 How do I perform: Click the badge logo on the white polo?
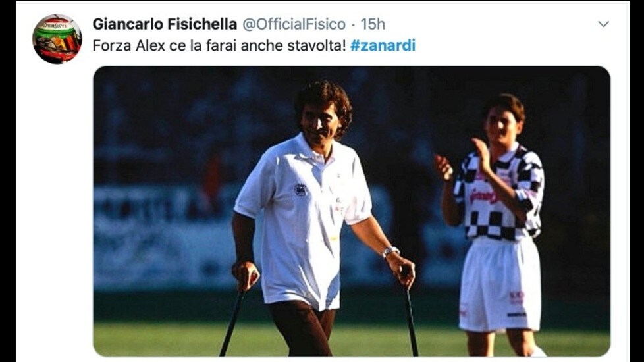click(301, 190)
